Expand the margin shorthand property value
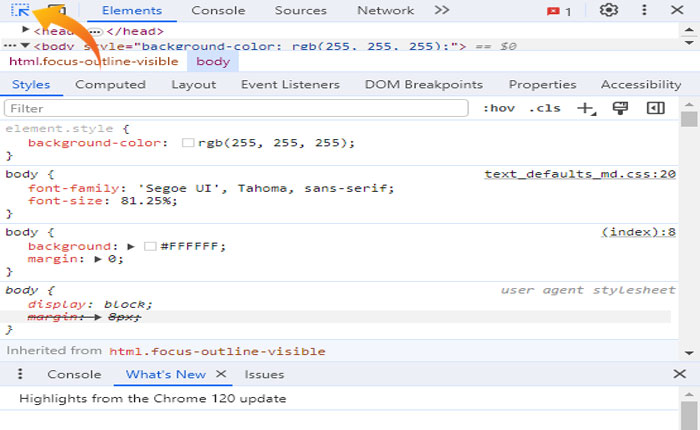700x430 pixels. click(98, 259)
